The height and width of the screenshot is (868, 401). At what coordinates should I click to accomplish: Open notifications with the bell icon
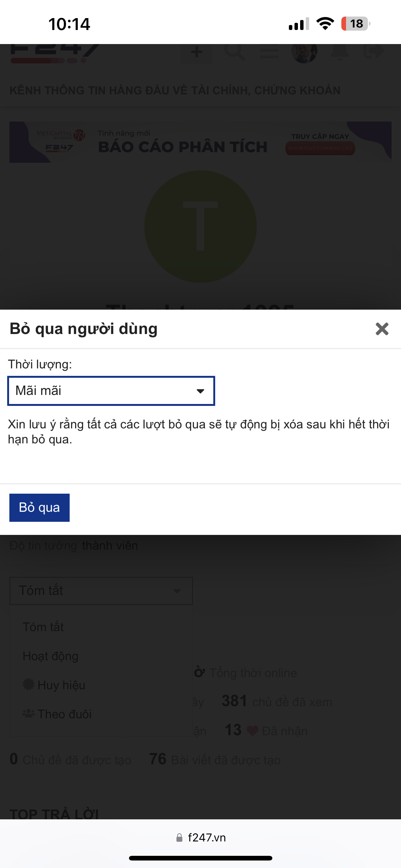point(339,52)
